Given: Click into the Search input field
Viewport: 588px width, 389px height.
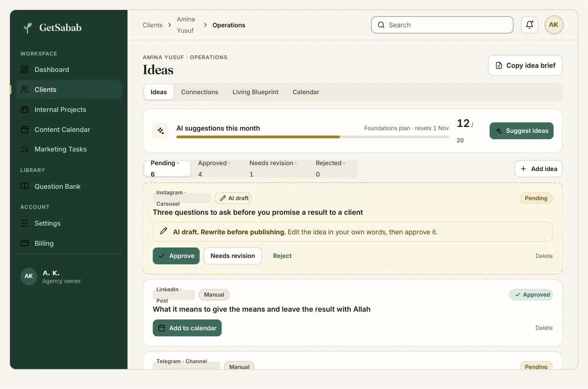Looking at the screenshot, I should (442, 25).
